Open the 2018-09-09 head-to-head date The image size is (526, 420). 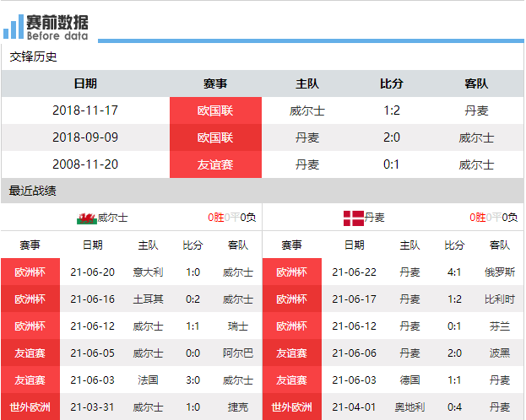(x=85, y=137)
